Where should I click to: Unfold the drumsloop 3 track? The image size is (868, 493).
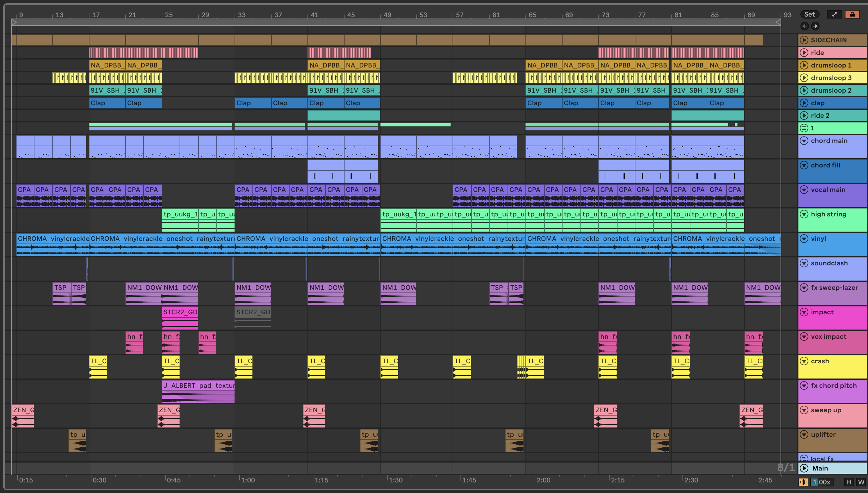click(804, 78)
